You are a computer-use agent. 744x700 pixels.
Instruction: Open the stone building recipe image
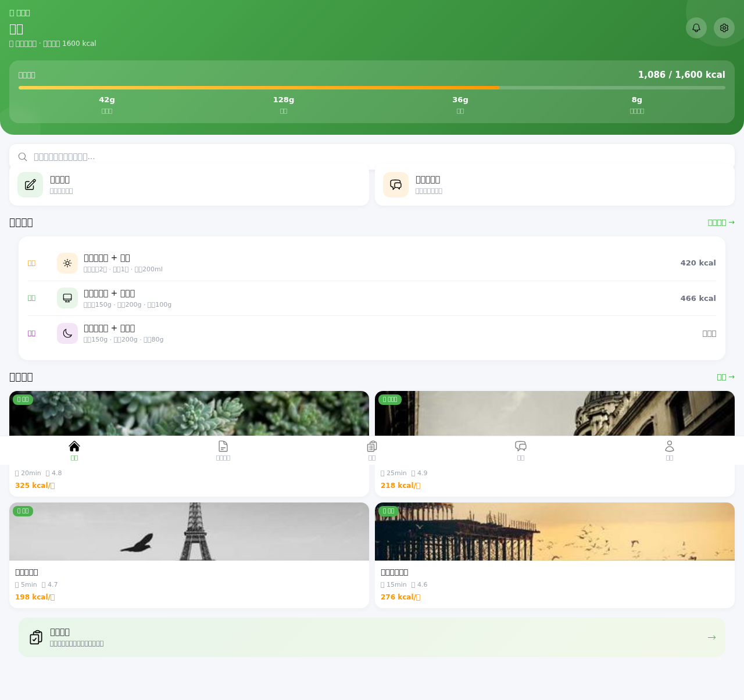pos(555,414)
